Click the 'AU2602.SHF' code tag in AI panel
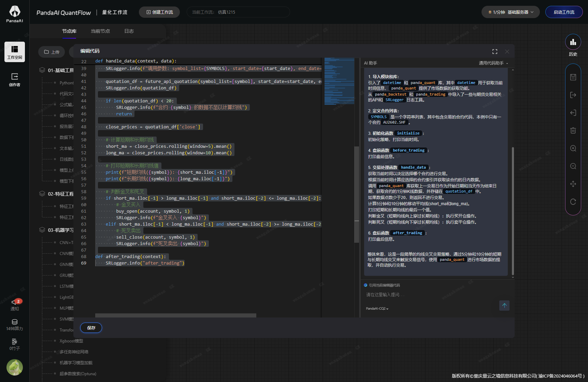588x382 pixels. 394,123
